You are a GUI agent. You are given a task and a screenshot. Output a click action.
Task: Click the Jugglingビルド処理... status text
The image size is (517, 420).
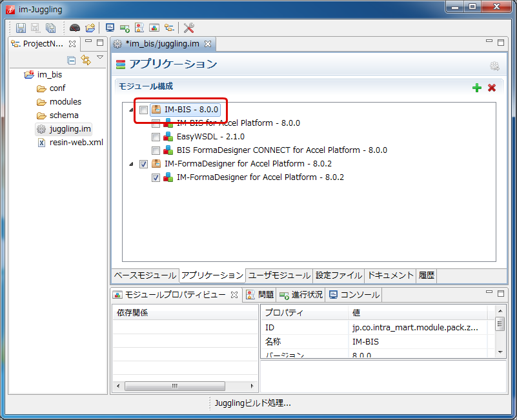point(252,403)
